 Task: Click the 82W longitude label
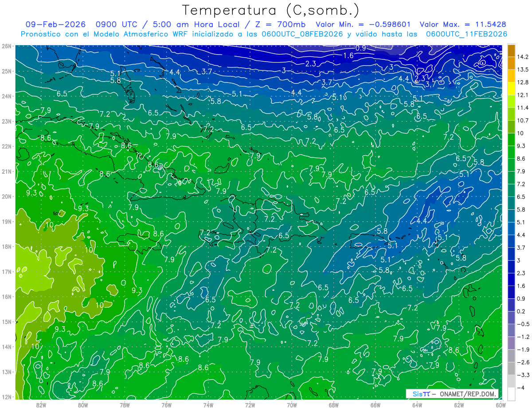[41, 405]
